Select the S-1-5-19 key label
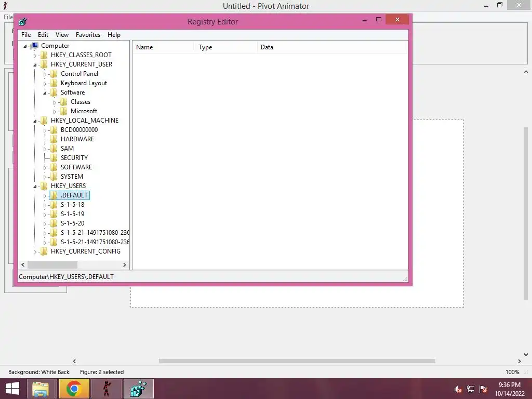This screenshot has height=399, width=532. [x=72, y=214]
